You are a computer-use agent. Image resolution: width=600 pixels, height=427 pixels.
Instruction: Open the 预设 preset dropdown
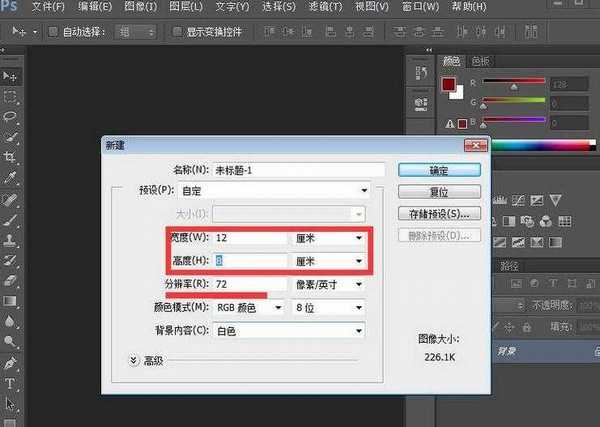click(x=274, y=190)
